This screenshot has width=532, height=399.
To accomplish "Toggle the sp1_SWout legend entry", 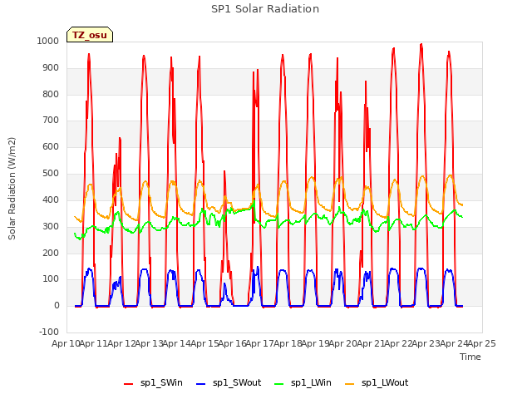I will pyautogui.click(x=229, y=383).
